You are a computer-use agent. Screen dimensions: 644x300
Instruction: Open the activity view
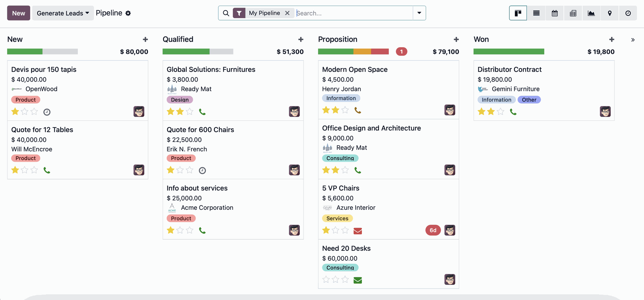click(x=628, y=13)
